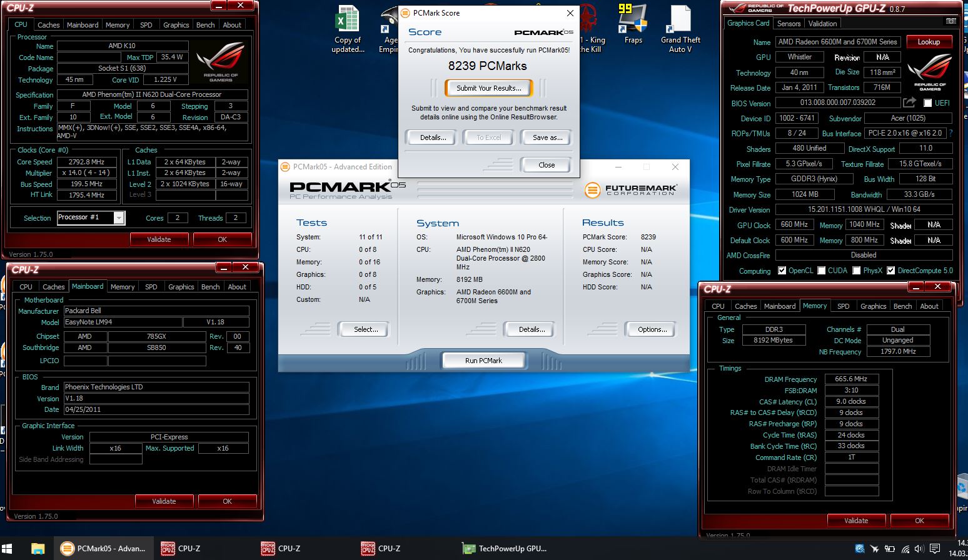Click Validate in top-left CPU-Z window
Screen dimensions: 968x560
coord(159,239)
